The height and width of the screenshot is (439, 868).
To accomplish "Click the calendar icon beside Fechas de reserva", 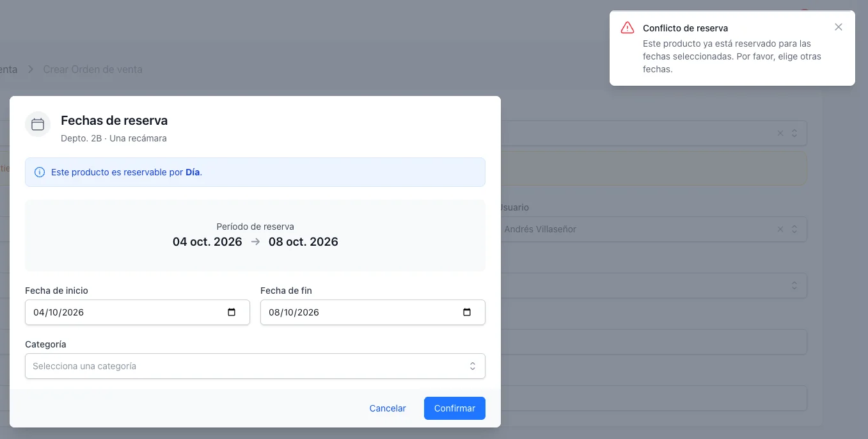I will [x=38, y=124].
